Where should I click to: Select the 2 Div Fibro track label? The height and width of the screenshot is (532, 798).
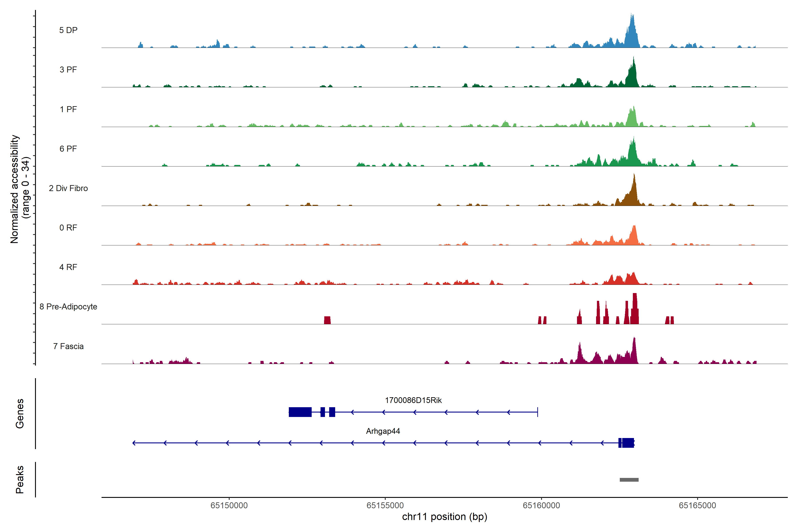coord(68,188)
